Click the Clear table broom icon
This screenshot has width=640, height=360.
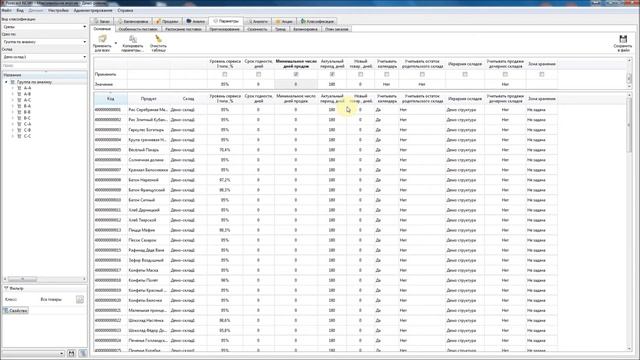[158, 39]
